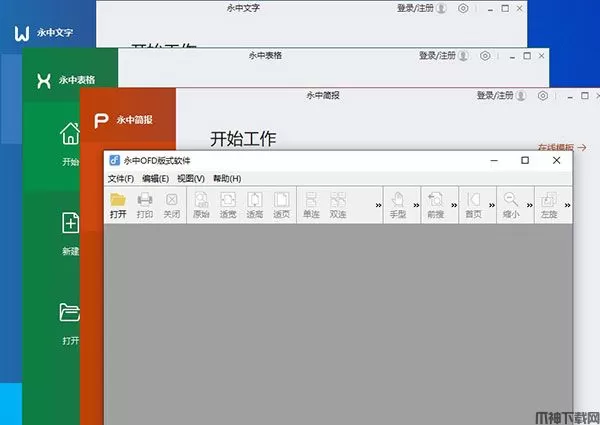Go to First page (首页) icon
Screen dimensions: 600x425
click(473, 200)
